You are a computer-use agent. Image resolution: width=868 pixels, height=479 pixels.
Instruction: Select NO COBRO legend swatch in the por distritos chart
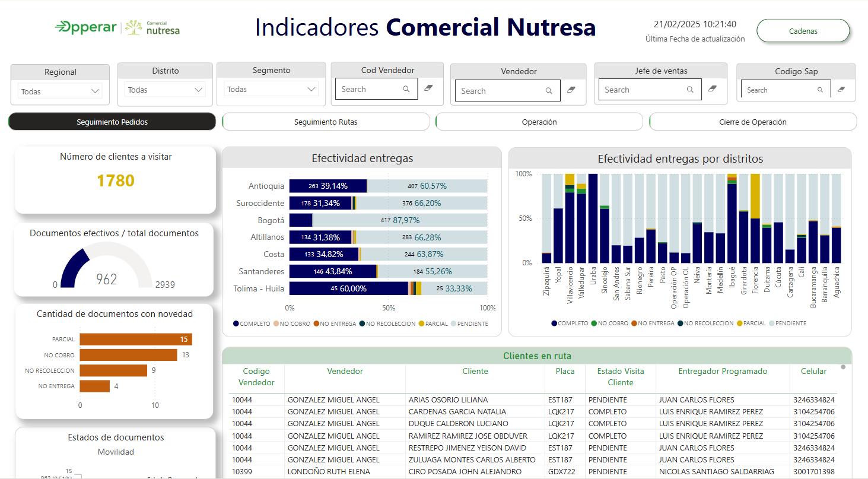click(594, 323)
